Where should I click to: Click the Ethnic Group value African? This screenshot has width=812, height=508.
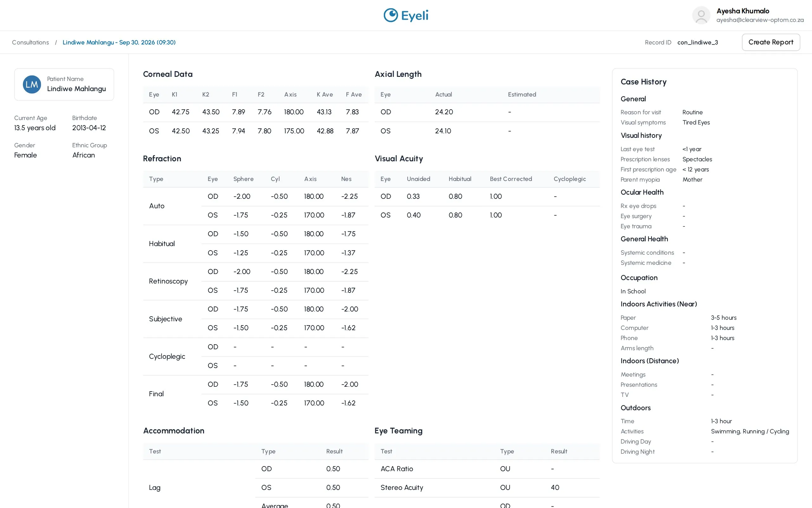tap(83, 155)
